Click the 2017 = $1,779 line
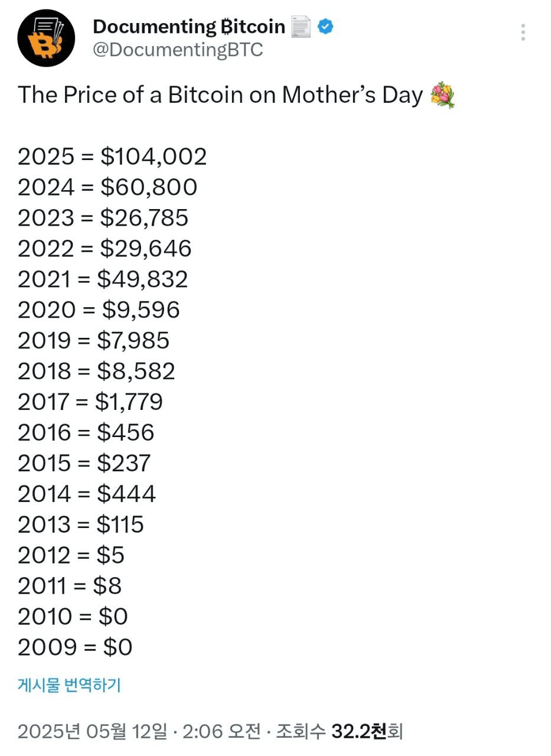Image resolution: width=552 pixels, height=756 pixels. coord(90,402)
